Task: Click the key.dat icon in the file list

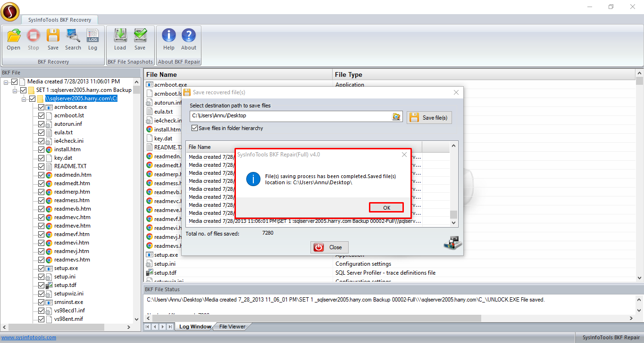Action: [150, 138]
